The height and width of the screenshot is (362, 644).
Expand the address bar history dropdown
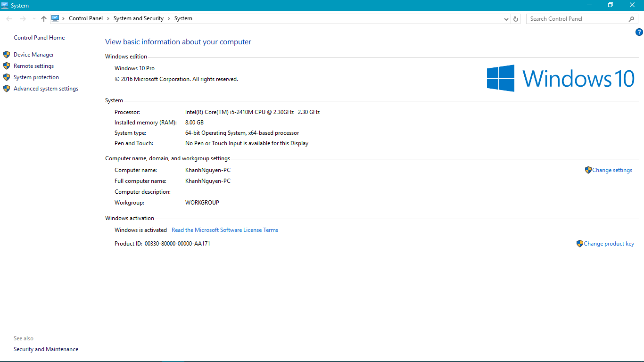[x=506, y=19]
